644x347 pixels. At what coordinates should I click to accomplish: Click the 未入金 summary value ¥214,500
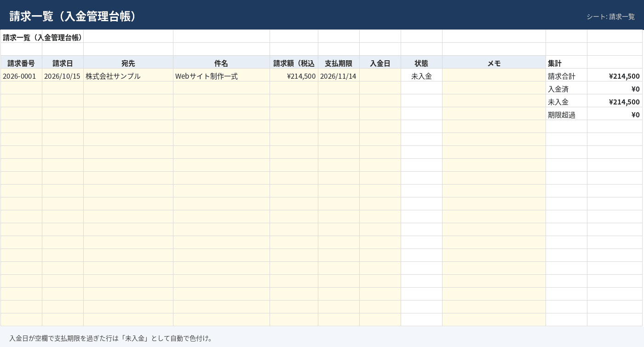(x=615, y=102)
